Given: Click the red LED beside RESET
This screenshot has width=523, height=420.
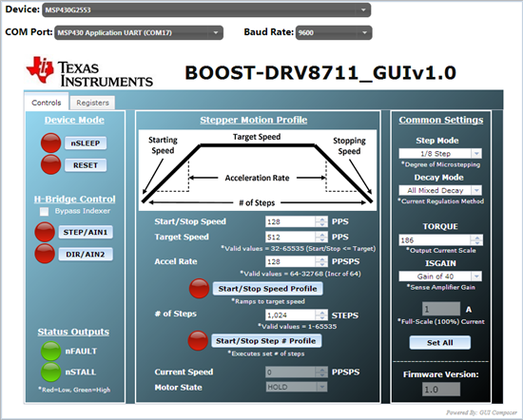Looking at the screenshot, I should tap(50, 164).
